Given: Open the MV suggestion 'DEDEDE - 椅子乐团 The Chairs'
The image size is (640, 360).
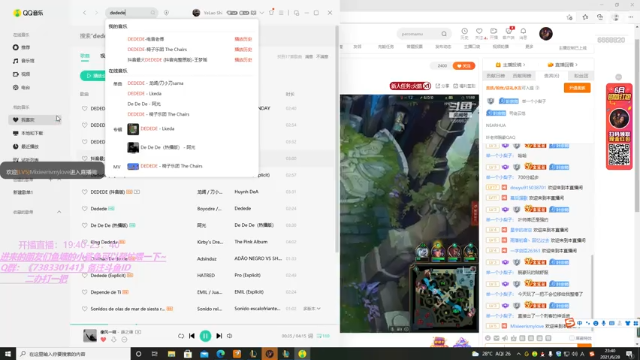Looking at the screenshot, I should tap(165, 166).
